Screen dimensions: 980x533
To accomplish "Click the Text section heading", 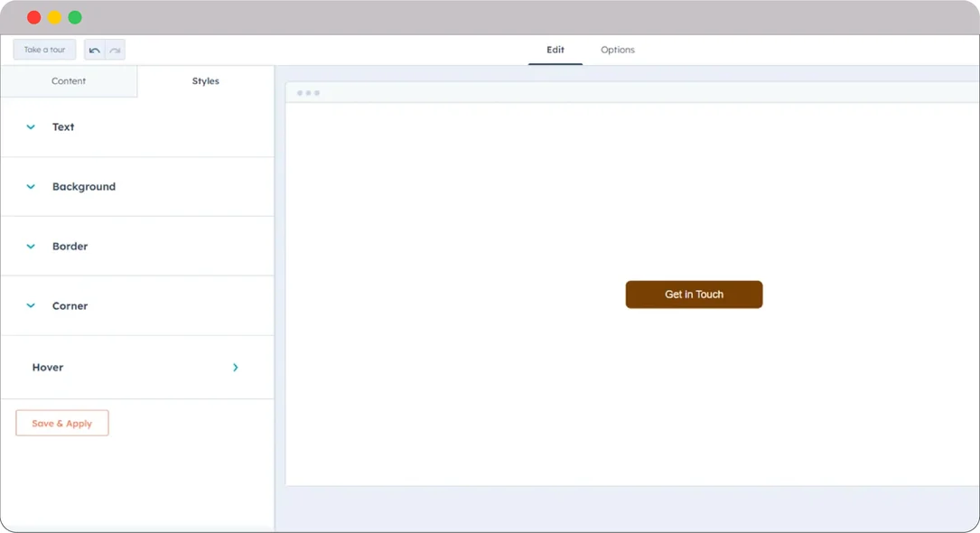I will point(62,126).
